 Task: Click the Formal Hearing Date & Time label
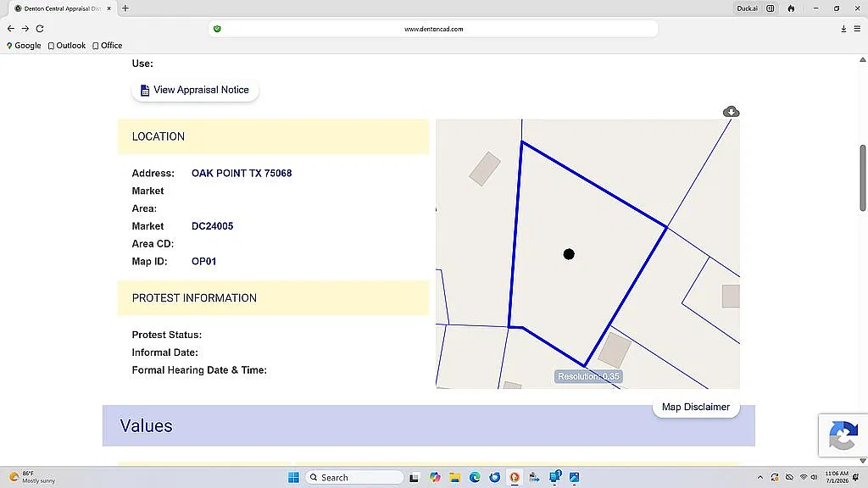point(199,370)
